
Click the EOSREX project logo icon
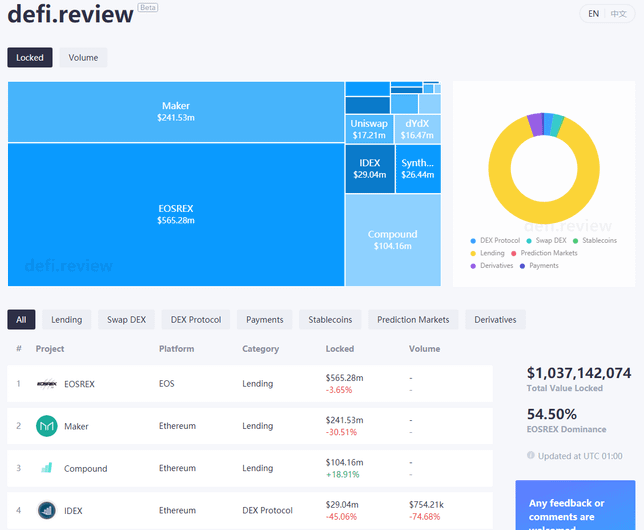coord(47,383)
